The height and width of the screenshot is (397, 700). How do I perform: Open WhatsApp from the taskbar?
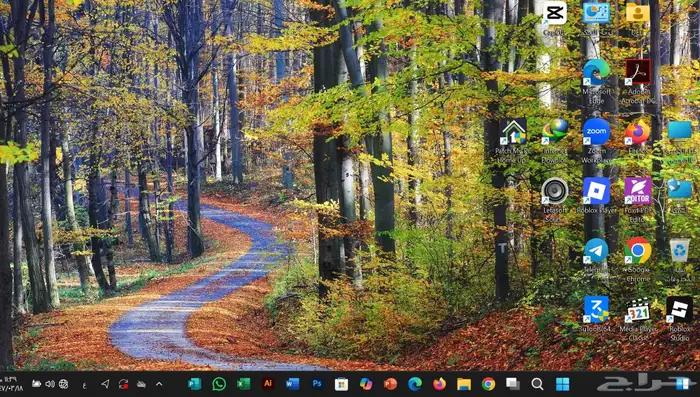tap(219, 384)
